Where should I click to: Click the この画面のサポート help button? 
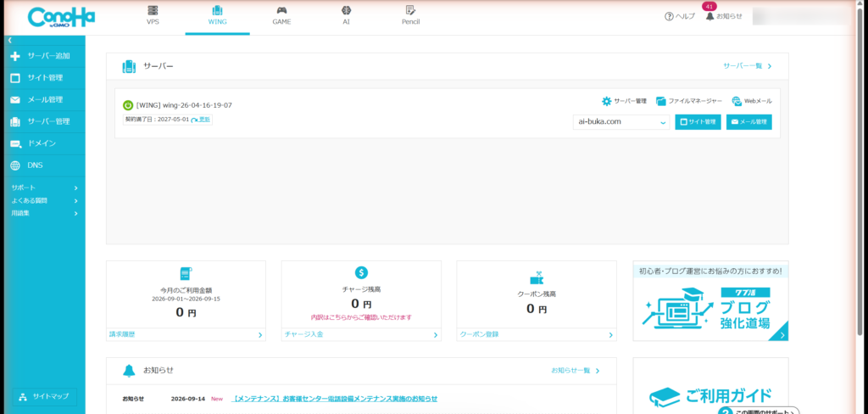pos(759,411)
